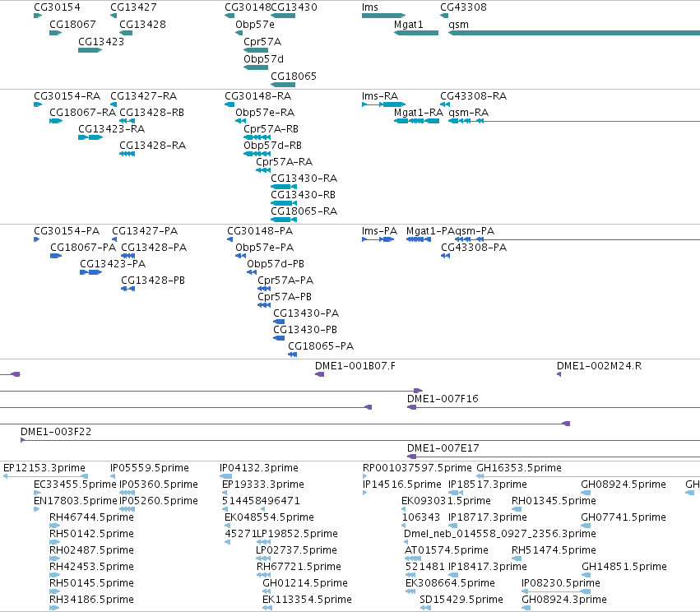The image size is (700, 612).
Task: Select the qsm gene label
Action: tap(458, 25)
